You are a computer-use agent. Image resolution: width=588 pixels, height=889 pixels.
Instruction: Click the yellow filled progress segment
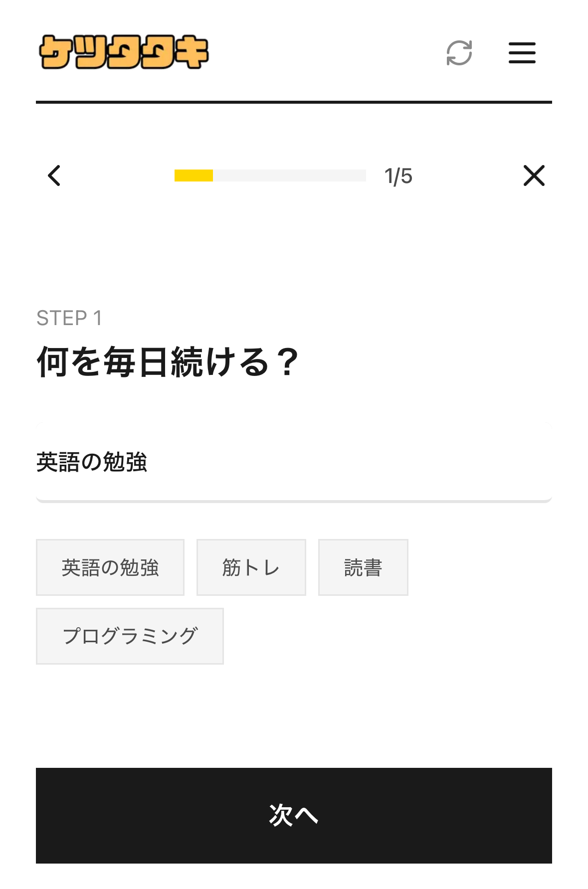[x=194, y=176]
